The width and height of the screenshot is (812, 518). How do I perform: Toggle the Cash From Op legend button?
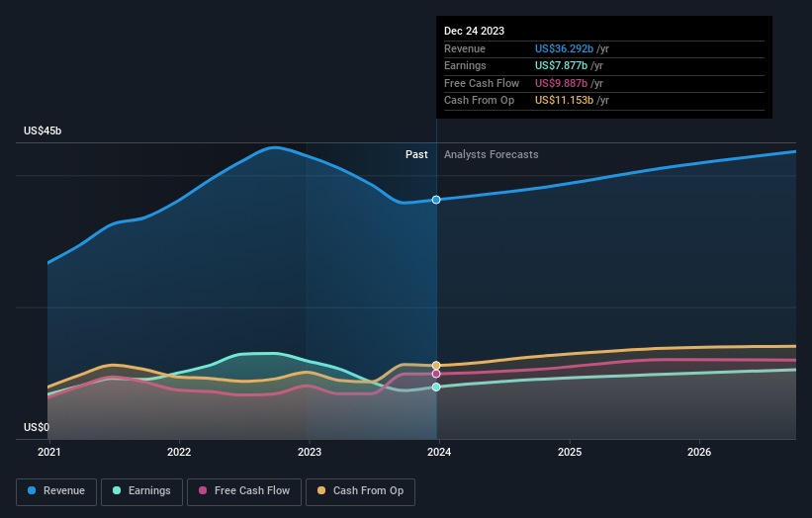click(x=360, y=491)
